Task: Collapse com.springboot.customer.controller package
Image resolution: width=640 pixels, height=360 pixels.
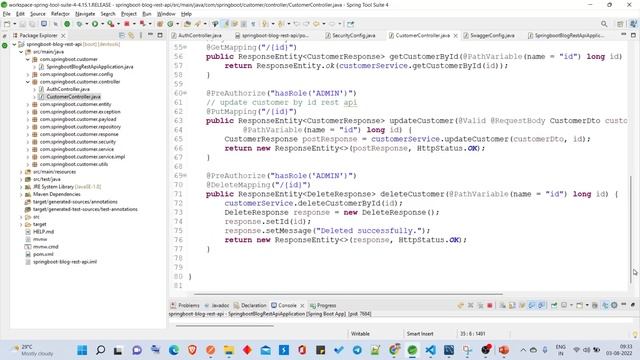Action: click(x=28, y=82)
